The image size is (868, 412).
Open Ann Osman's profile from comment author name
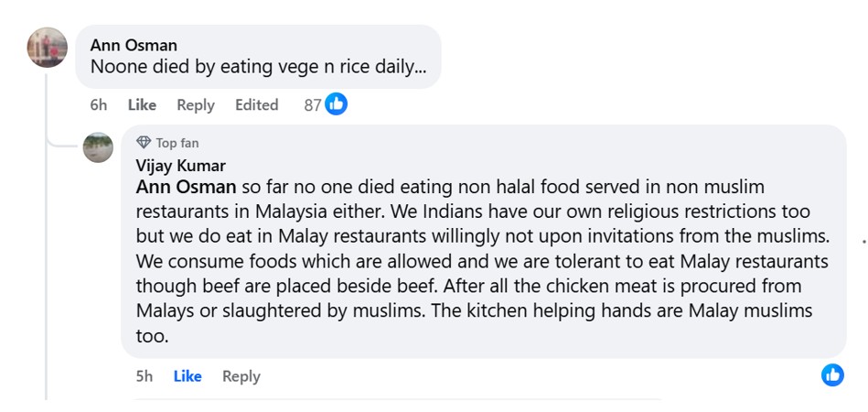(134, 45)
